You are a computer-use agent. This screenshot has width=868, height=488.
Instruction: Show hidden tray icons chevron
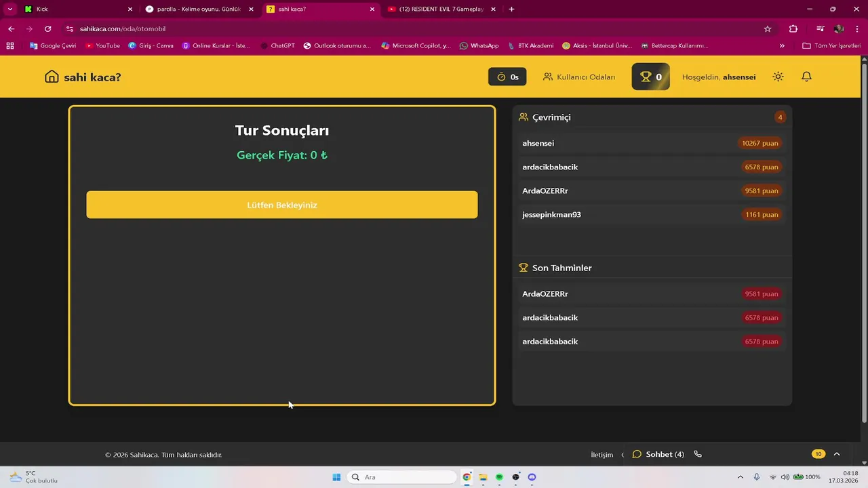tap(740, 477)
